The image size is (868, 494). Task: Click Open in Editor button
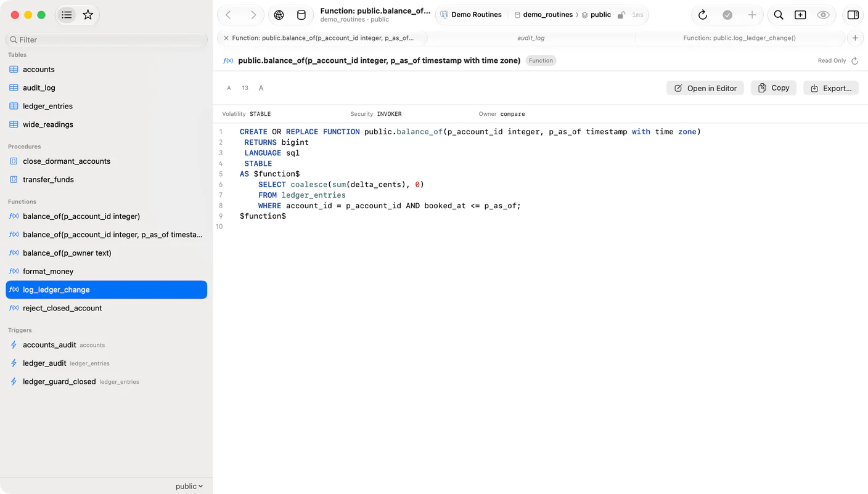(x=705, y=88)
